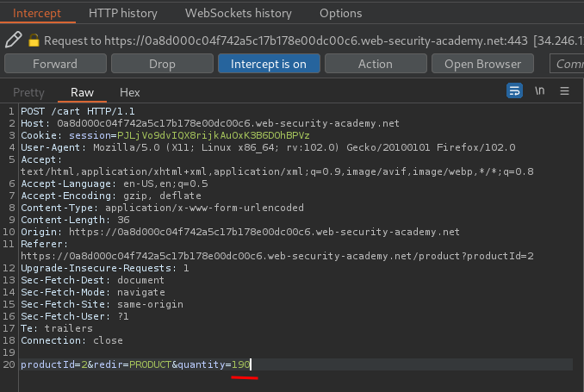Open the hamburger editor options menu
This screenshot has width=584, height=392.
[564, 90]
